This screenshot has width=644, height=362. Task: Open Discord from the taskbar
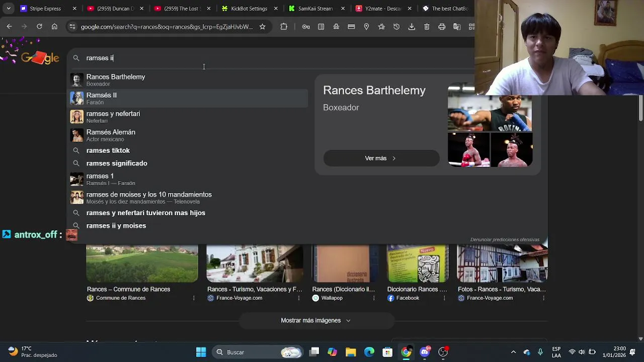coord(425,352)
